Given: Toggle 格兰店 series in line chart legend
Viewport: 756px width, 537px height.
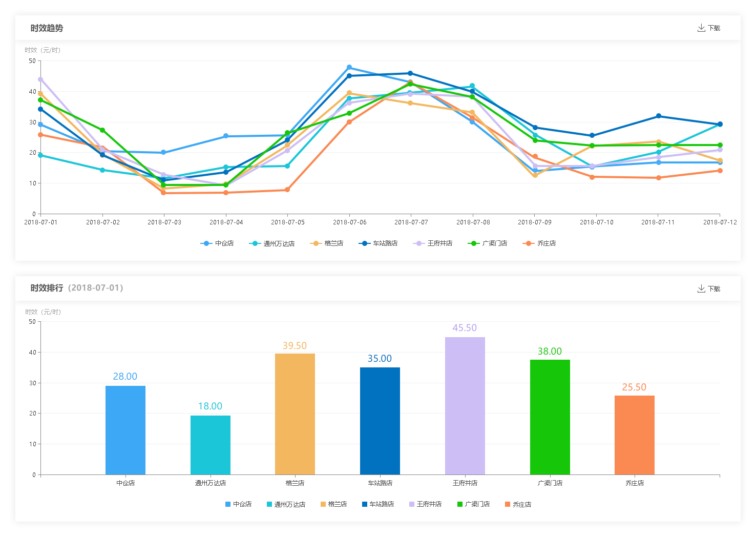Looking at the screenshot, I should click(327, 243).
